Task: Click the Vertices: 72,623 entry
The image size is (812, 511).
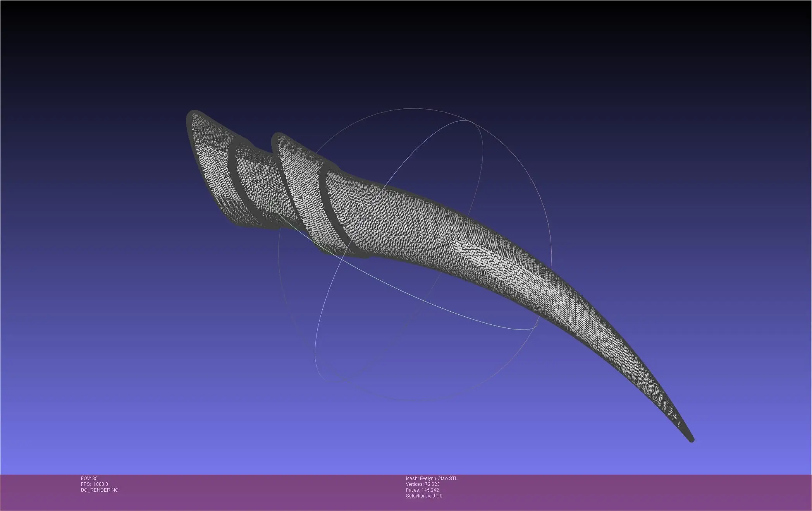Action: [423, 484]
